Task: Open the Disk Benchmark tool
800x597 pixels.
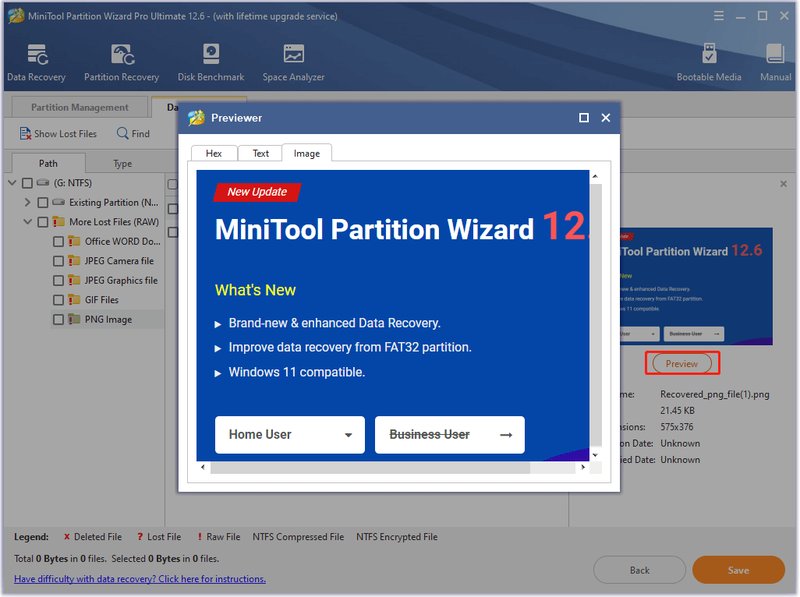Action: pos(211,63)
